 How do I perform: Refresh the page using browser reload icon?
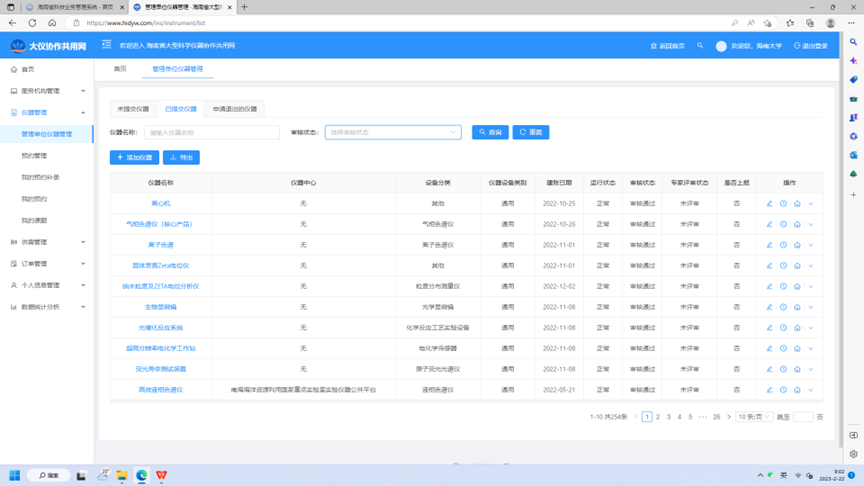32,22
